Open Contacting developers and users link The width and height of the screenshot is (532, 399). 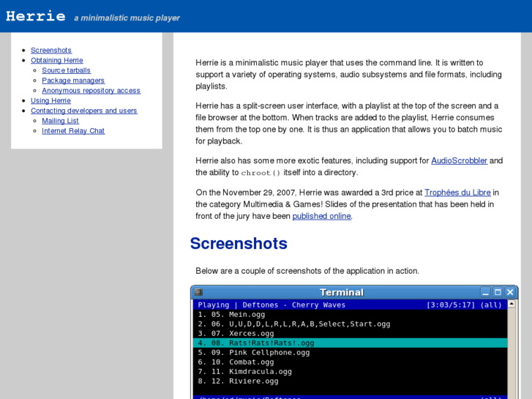tap(84, 111)
